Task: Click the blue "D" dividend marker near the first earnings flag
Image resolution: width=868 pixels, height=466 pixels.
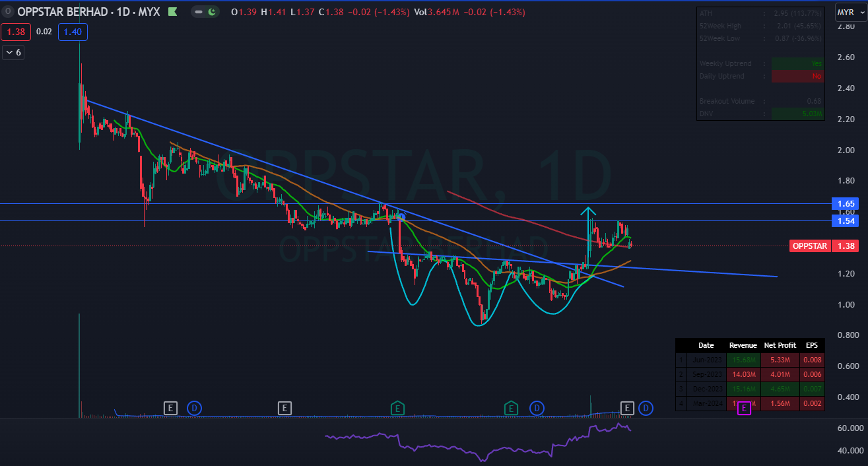Action: tap(194, 409)
